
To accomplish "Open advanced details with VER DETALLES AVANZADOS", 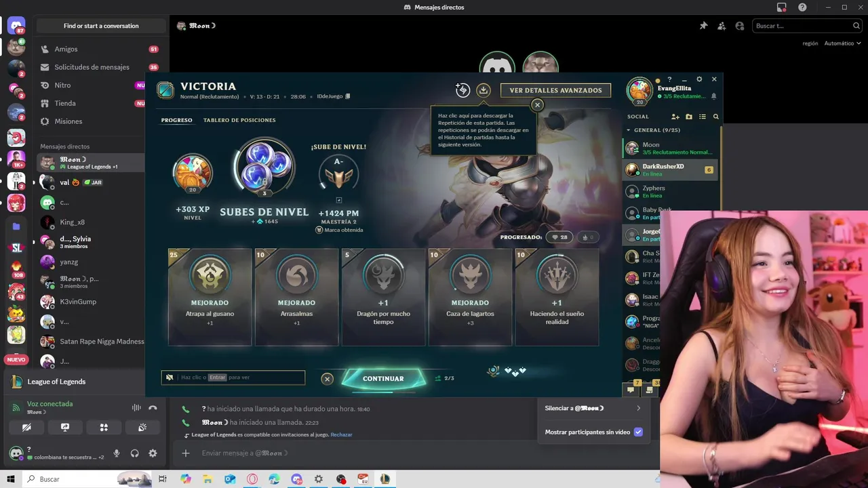I will pyautogui.click(x=555, y=90).
